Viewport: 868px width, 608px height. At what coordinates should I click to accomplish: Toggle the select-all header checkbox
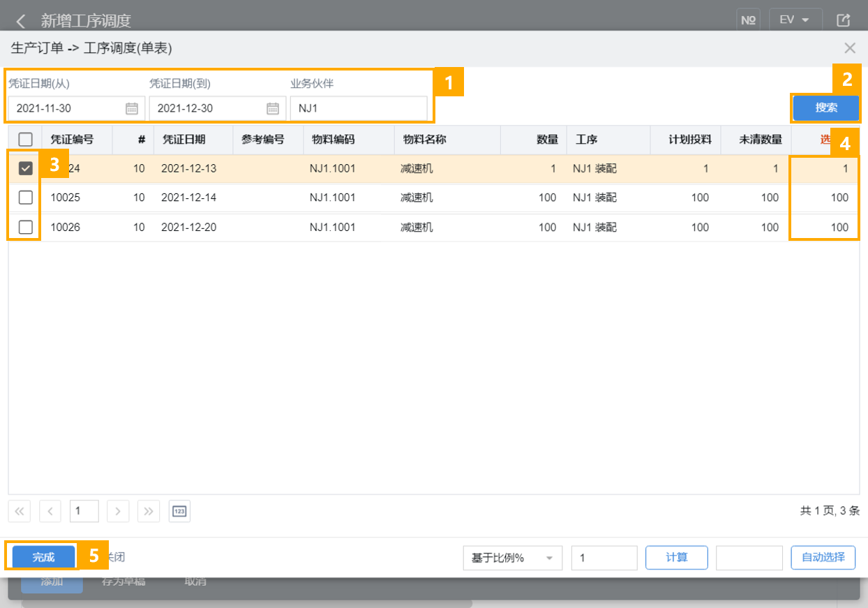[25, 139]
